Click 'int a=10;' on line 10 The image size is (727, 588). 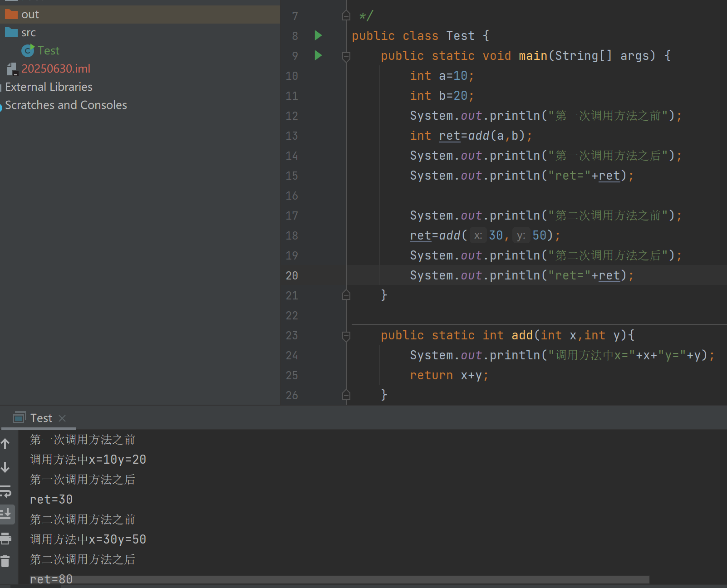click(442, 76)
